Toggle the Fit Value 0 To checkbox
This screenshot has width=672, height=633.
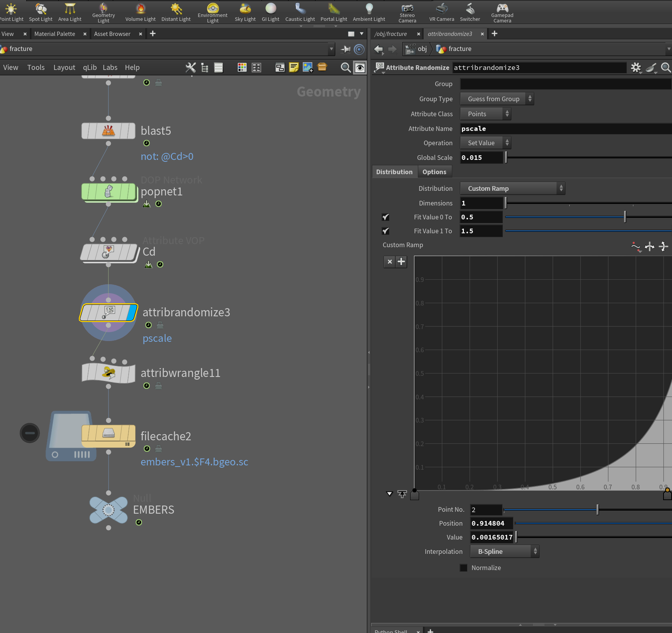point(385,217)
